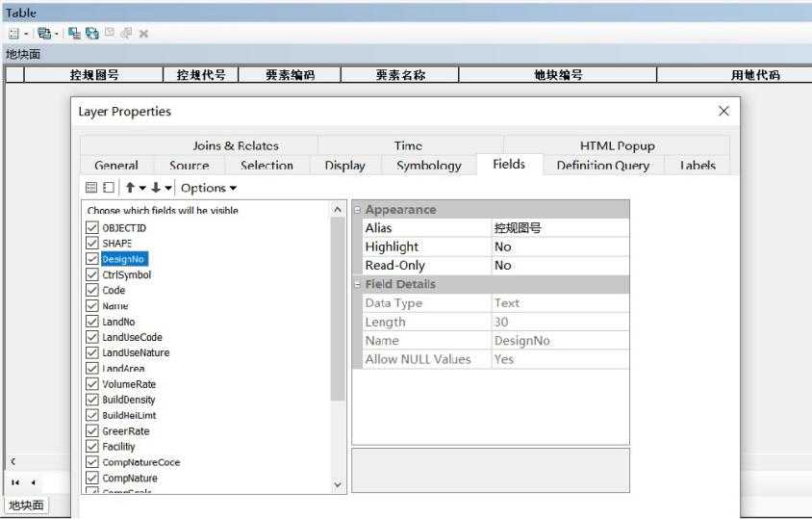Click the 地块编号 column header
Screen dimensions: 812x519
coord(557,75)
